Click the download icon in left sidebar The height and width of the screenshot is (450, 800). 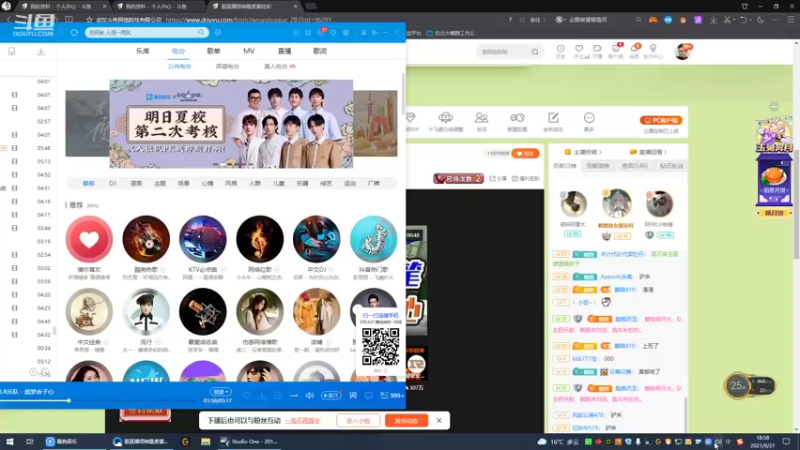(x=41, y=52)
